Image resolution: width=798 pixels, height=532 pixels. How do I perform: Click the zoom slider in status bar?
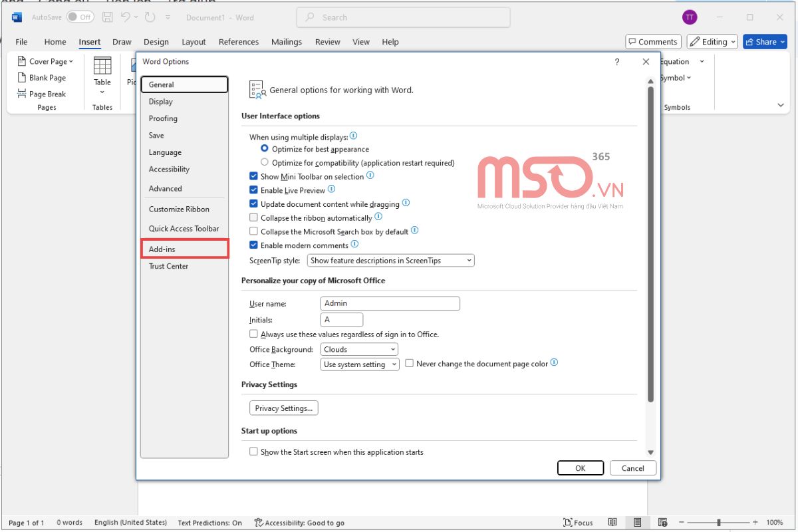click(x=720, y=523)
